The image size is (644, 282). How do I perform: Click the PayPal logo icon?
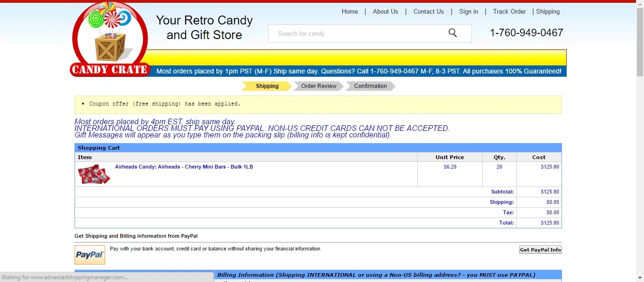[90, 255]
